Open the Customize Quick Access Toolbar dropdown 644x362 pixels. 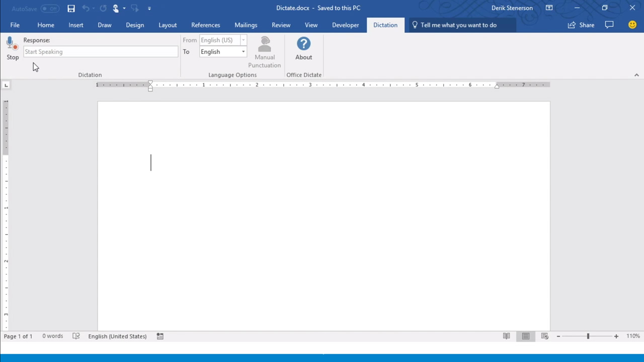pyautogui.click(x=149, y=9)
